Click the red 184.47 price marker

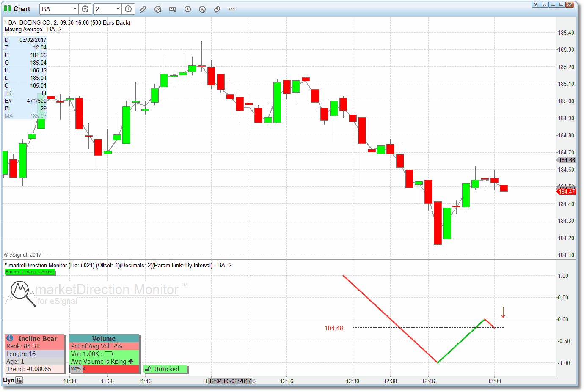point(566,192)
